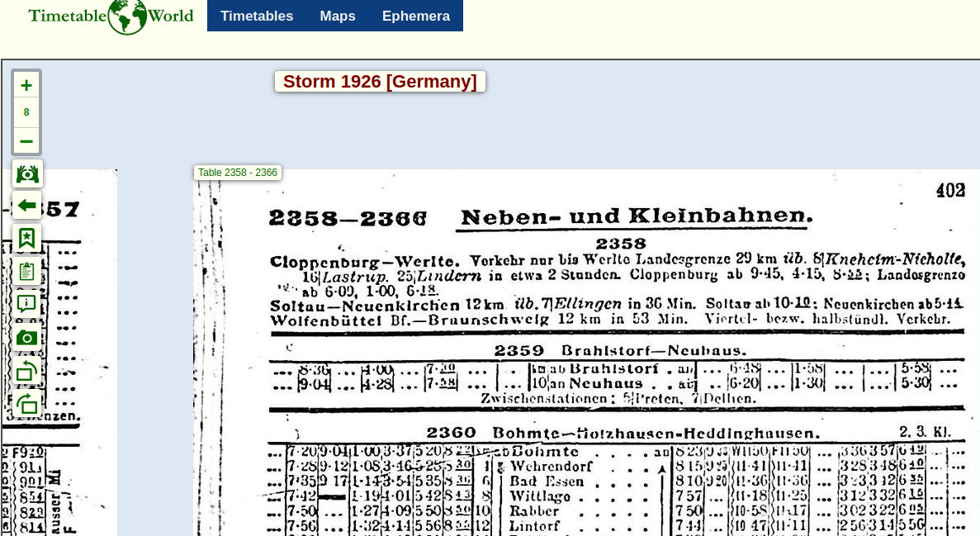
Task: Click the Storm 1926 [Germany] title
Action: pyautogui.click(x=380, y=82)
